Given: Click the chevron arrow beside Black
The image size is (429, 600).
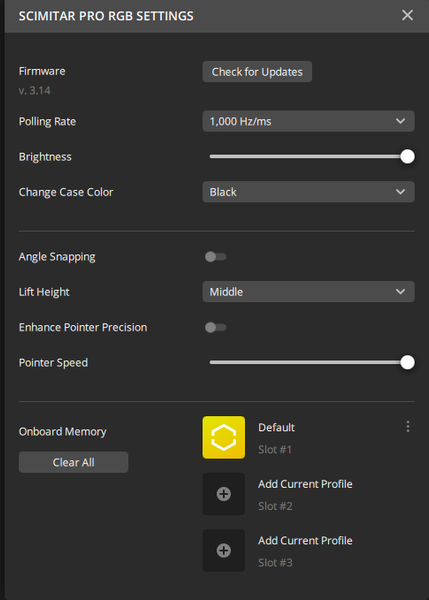Looking at the screenshot, I should tap(400, 192).
